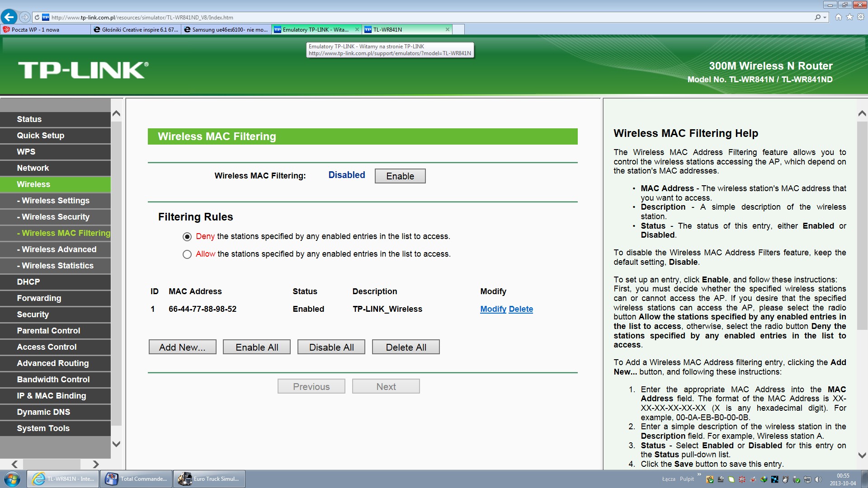Click the Windows Start orb

click(x=12, y=479)
